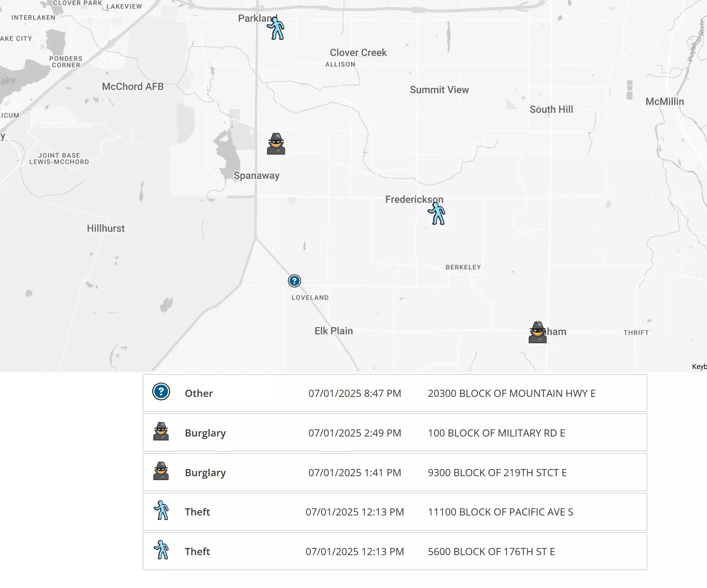Click the burglary marker near Graham

point(538,332)
